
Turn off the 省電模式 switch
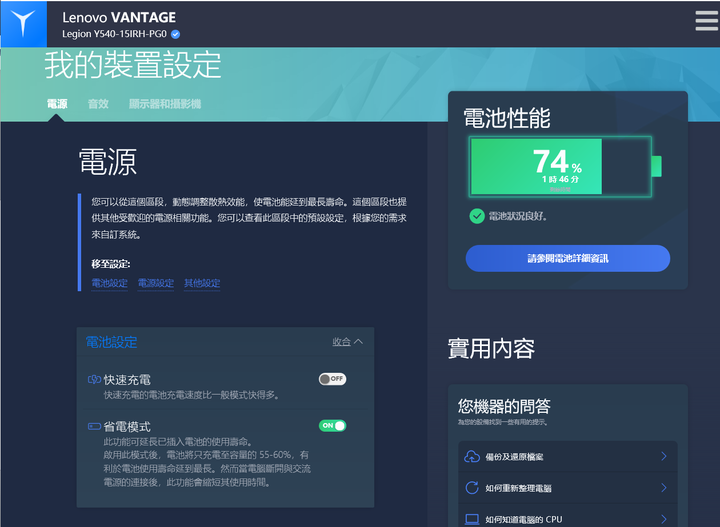(x=332, y=426)
